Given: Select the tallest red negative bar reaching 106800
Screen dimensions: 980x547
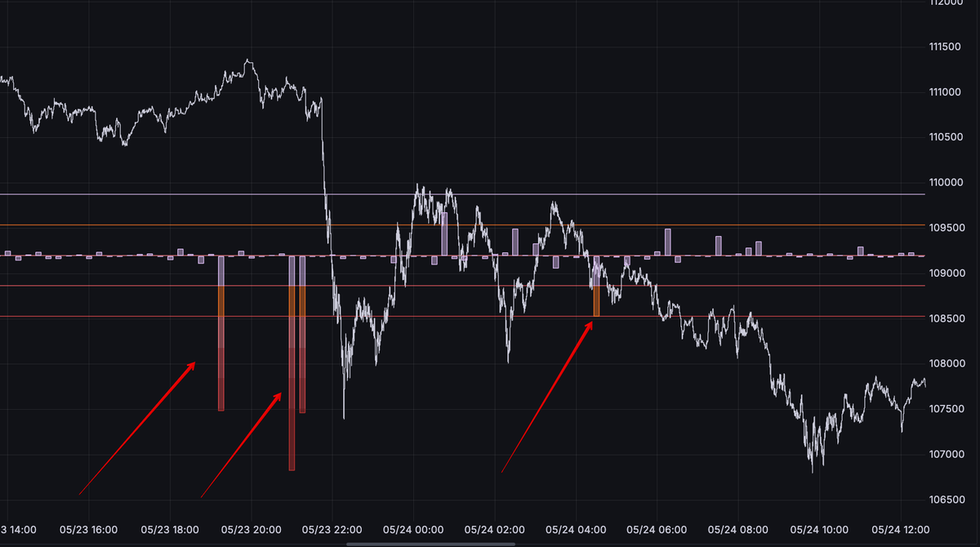Looking at the screenshot, I should click(x=292, y=363).
